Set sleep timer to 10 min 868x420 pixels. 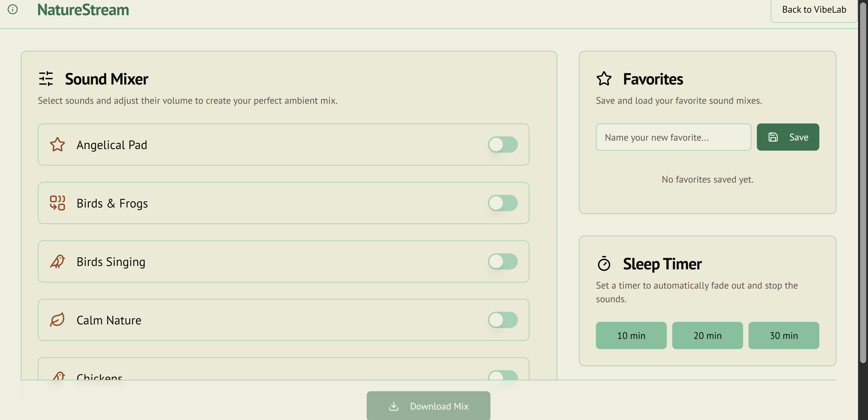tap(631, 335)
